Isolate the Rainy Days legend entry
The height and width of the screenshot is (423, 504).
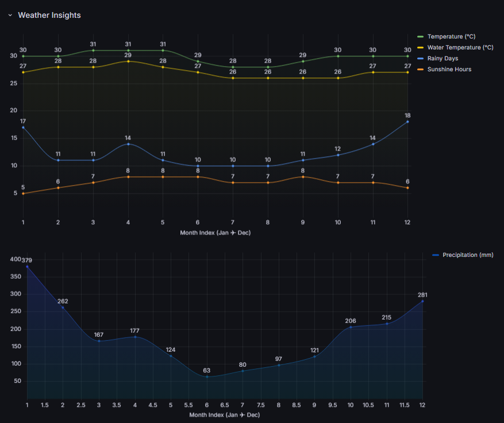443,59
